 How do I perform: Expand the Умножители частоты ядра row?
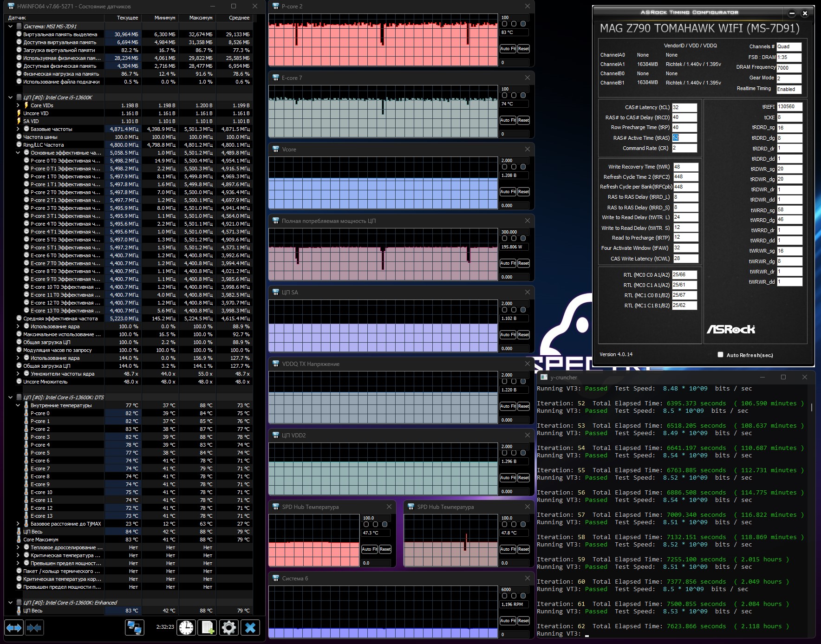(18, 374)
